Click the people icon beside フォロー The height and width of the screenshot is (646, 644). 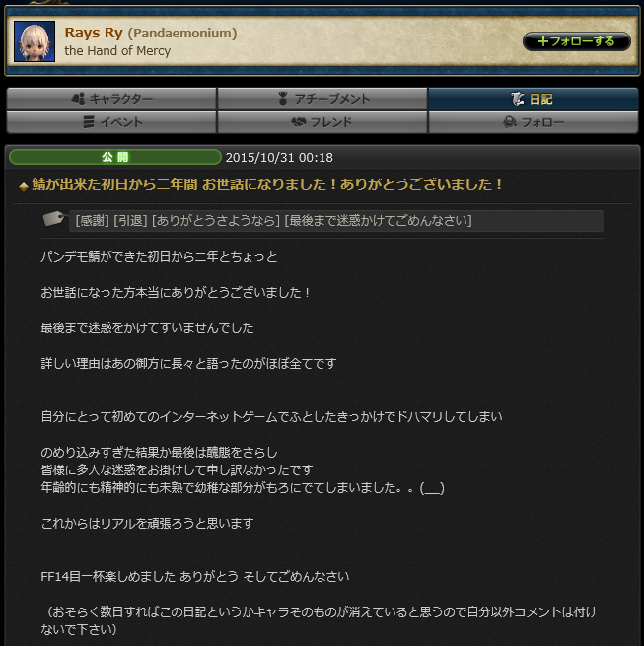click(x=510, y=122)
